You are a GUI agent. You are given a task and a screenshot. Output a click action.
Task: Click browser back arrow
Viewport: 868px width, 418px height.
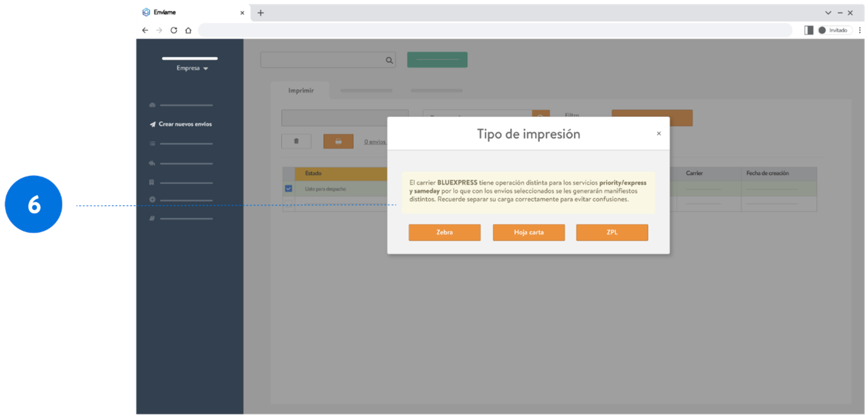pos(145,31)
